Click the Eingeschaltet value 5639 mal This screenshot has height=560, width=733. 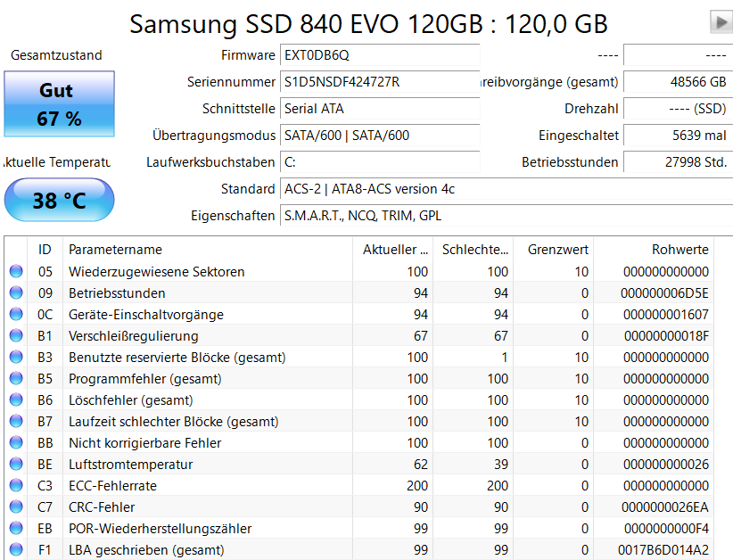(679, 136)
